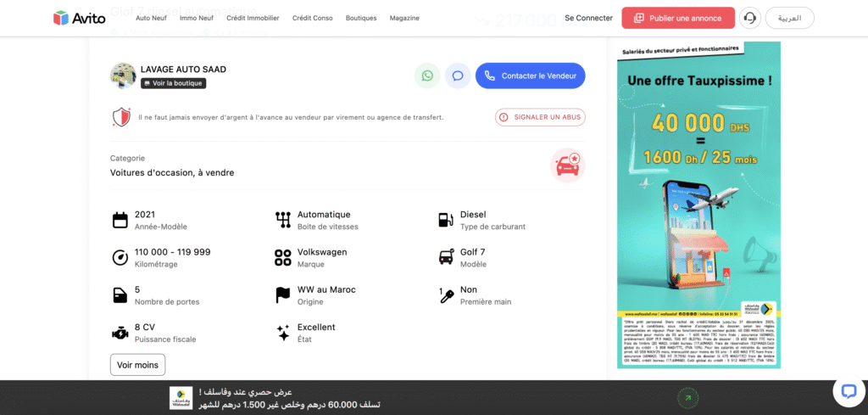Collapse details with Voir moins
Image resolution: width=868 pixels, height=415 pixels.
tap(138, 365)
